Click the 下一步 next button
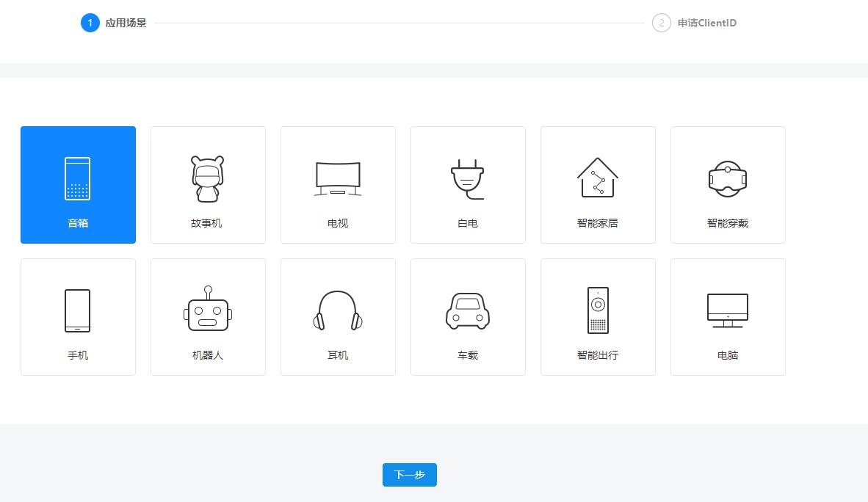This screenshot has width=868, height=502. click(410, 475)
